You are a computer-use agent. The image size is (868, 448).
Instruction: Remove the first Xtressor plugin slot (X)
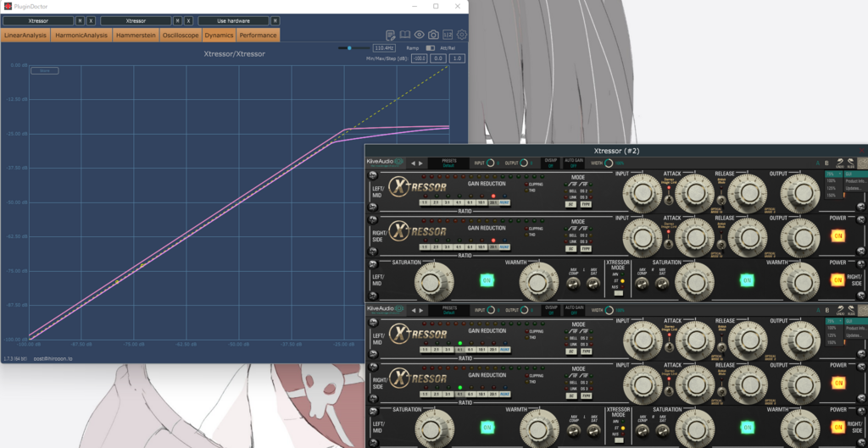point(91,21)
